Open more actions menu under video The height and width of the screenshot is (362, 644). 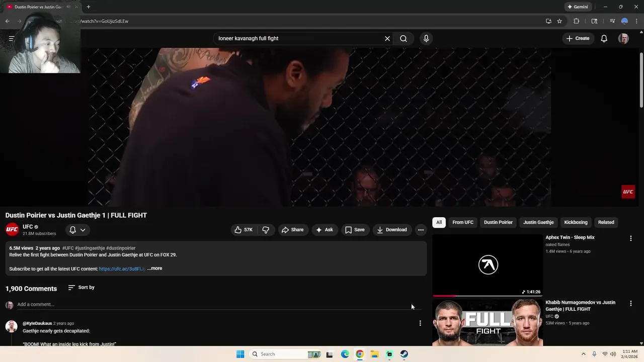pos(421,230)
